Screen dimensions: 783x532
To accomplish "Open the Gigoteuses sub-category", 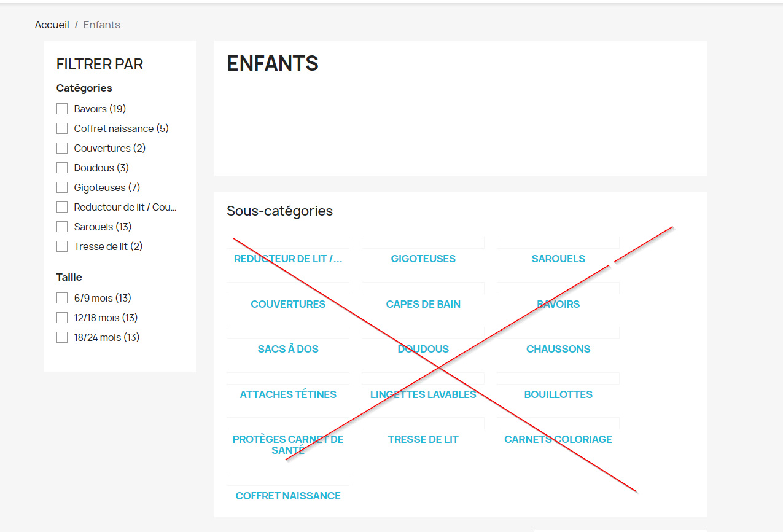I will 423,259.
